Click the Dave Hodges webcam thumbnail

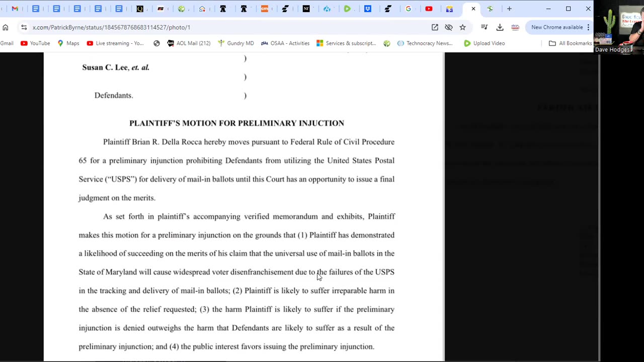619,27
